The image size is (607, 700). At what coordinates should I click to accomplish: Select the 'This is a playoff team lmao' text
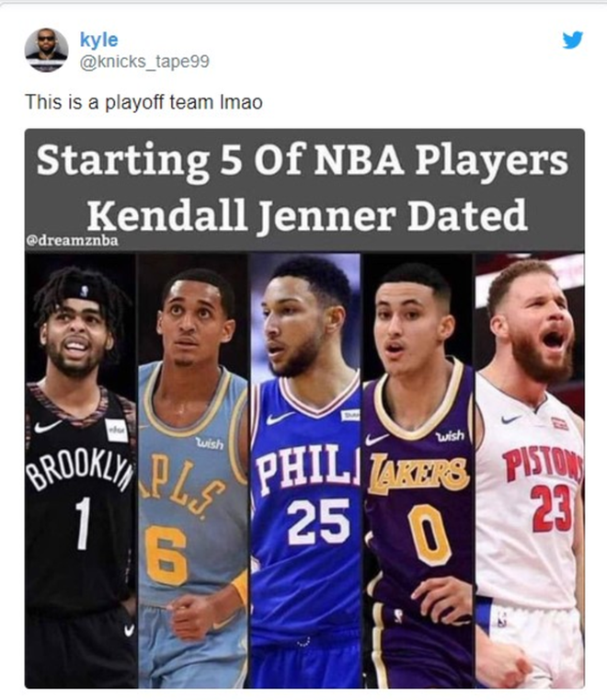point(143,102)
